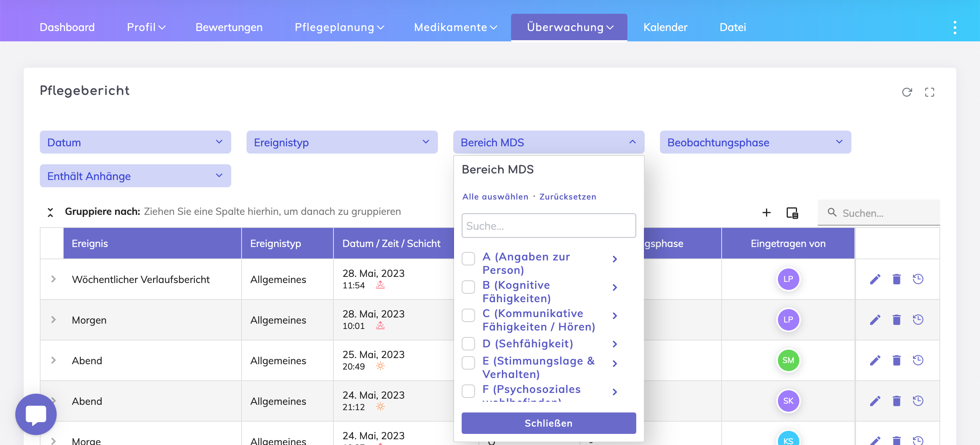Expand the Wöchentlicher Verlaufsbericht row
Image resolution: width=980 pixels, height=445 pixels.
tap(54, 279)
